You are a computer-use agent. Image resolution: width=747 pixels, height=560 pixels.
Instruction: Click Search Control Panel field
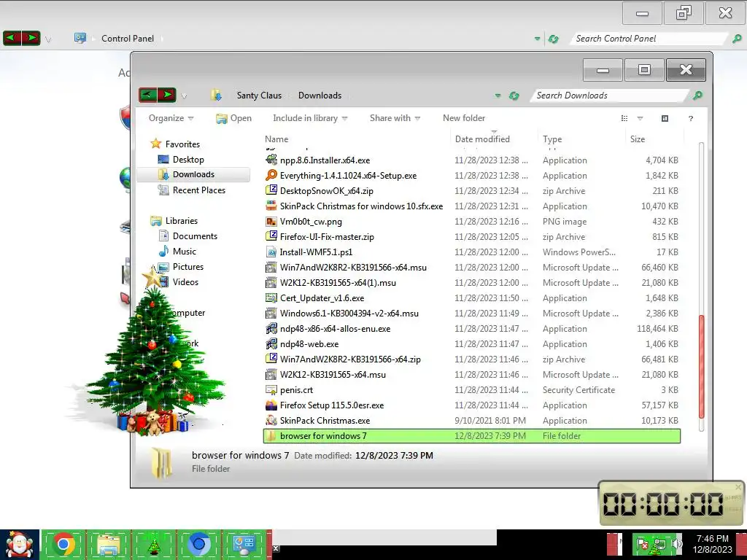click(650, 39)
